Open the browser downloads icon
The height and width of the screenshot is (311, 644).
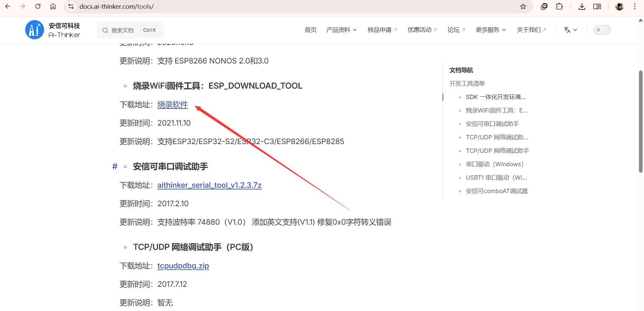click(x=582, y=6)
